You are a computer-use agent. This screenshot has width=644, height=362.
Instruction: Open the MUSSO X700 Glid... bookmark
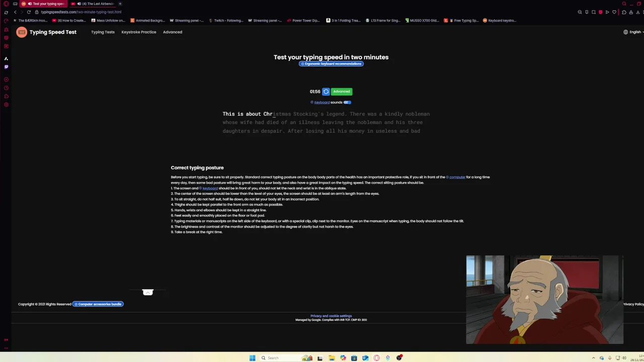pyautogui.click(x=422, y=21)
